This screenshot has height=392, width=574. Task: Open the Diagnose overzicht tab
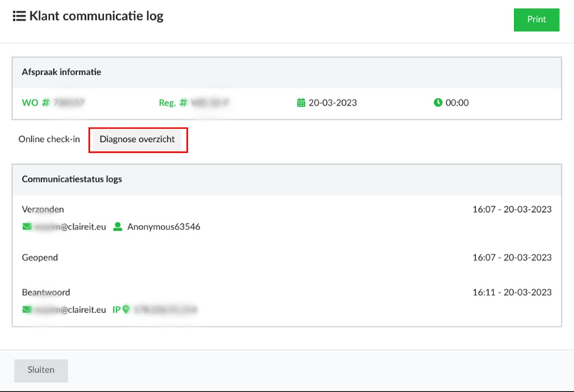coord(138,140)
